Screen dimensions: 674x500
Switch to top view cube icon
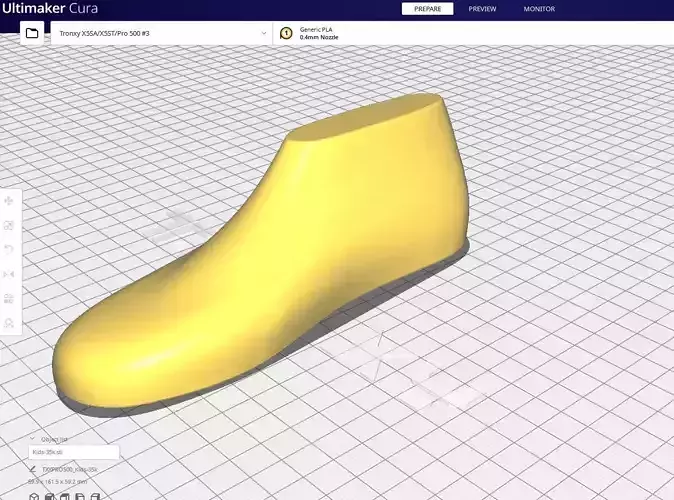coord(64,497)
